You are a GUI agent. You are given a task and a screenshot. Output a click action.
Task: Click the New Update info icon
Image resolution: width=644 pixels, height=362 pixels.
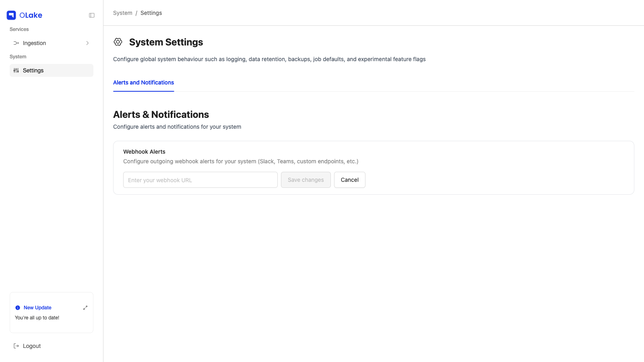[18, 308]
